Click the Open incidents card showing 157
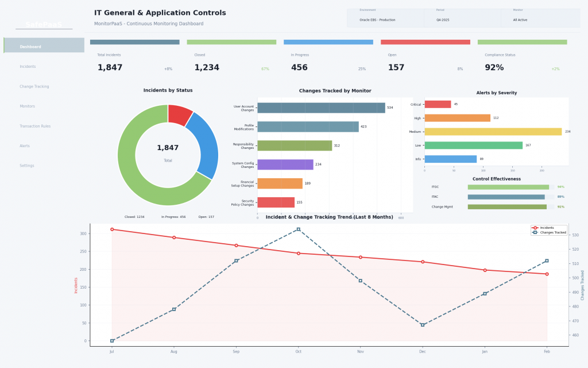 (x=425, y=60)
